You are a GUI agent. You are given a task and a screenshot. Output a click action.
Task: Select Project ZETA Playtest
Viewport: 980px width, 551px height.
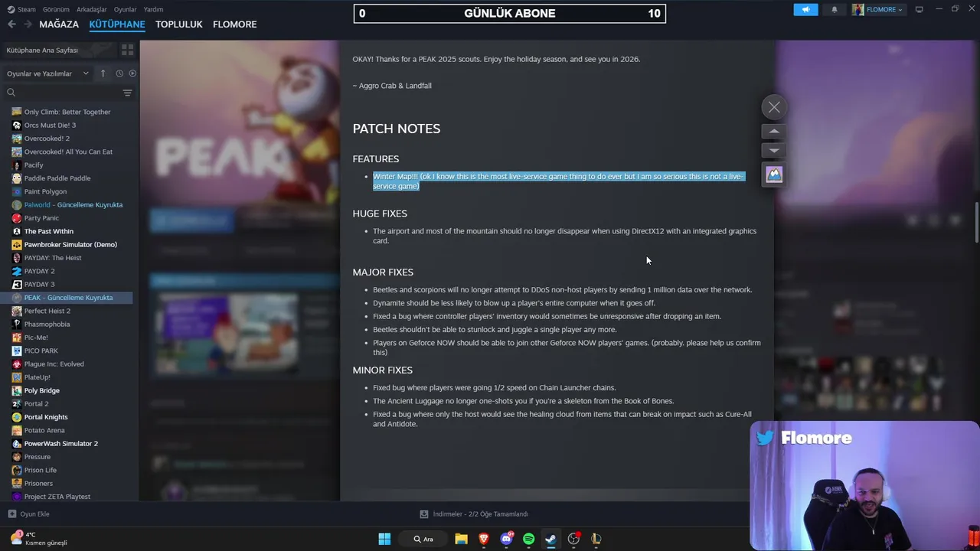click(x=57, y=497)
